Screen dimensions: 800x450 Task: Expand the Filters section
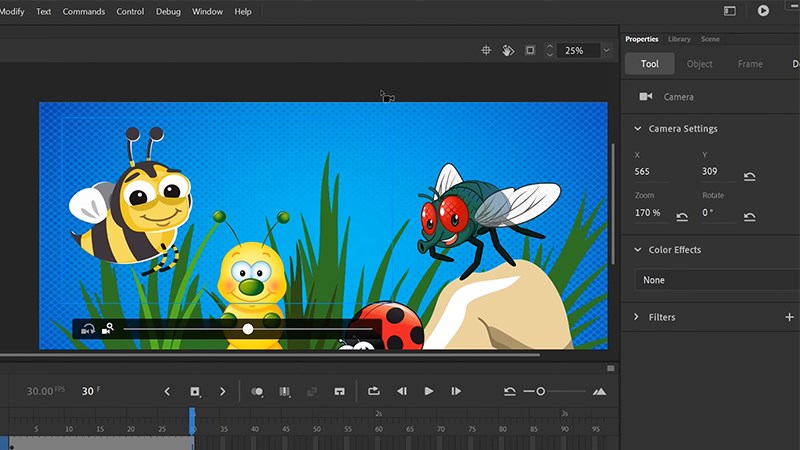click(637, 317)
